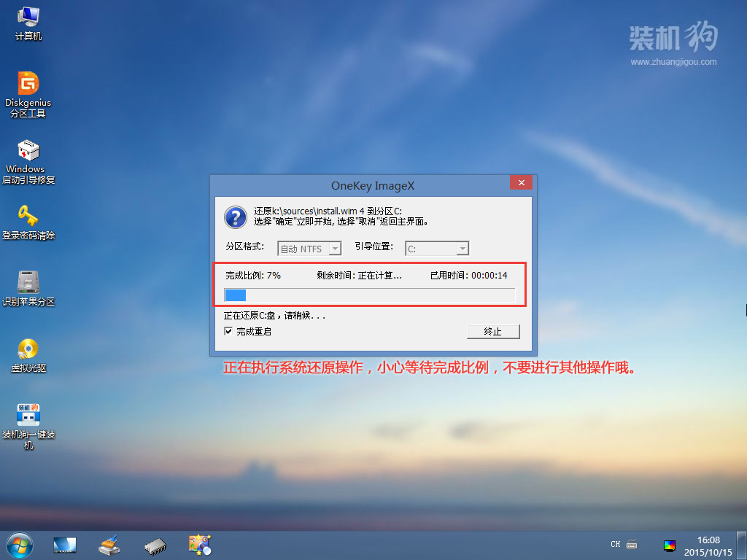
Task: Open the memory chip tool on taskbar
Action: pos(154,545)
